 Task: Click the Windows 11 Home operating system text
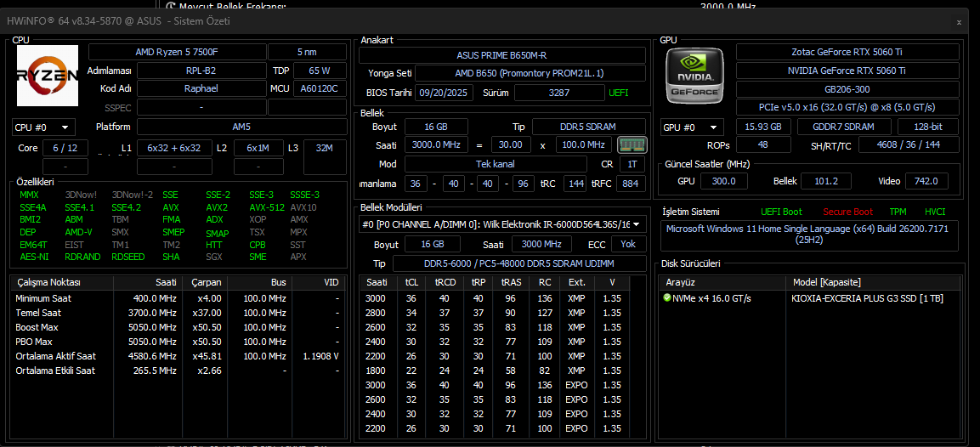809,234
